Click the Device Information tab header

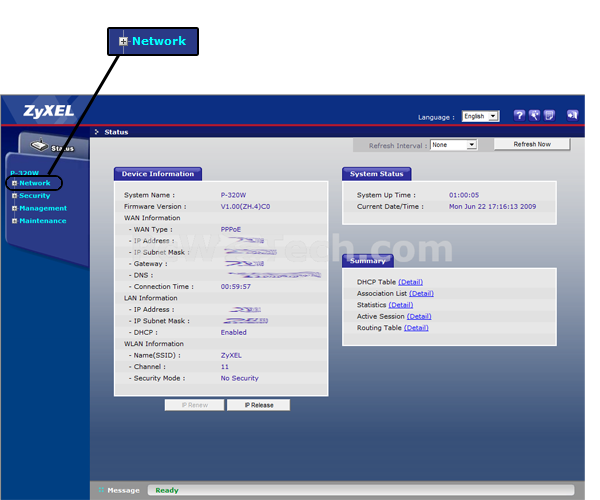pos(158,174)
